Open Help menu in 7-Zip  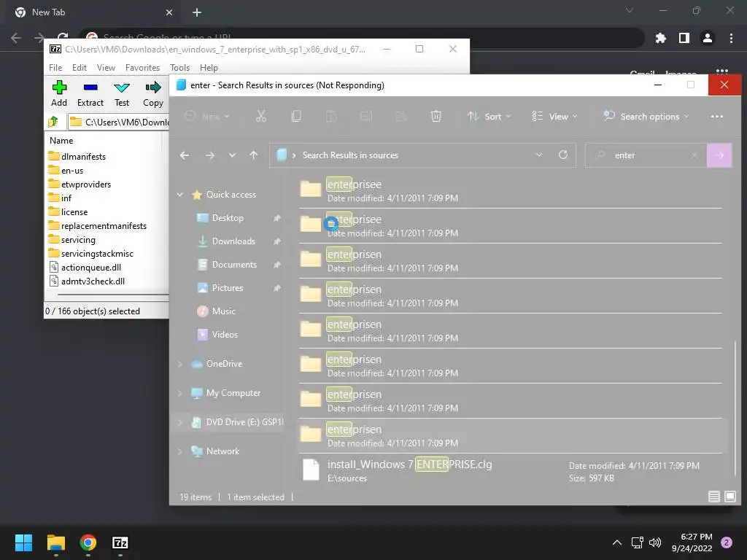209,68
